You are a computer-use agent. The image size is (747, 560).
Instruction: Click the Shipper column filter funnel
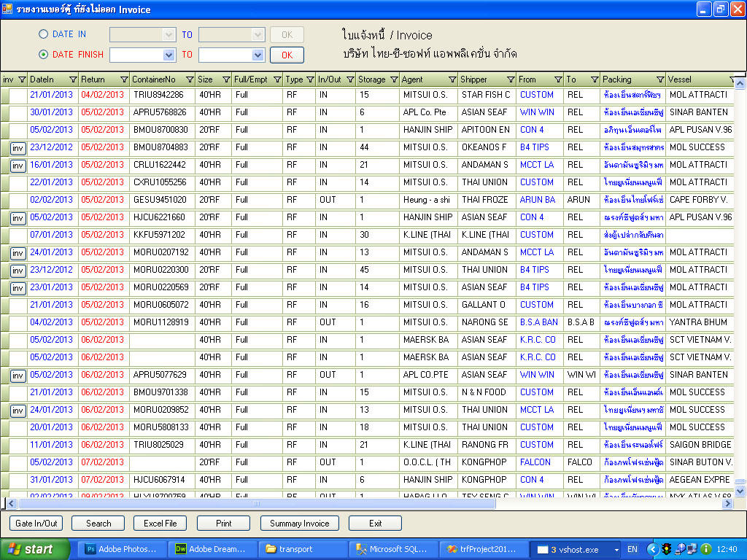[510, 79]
